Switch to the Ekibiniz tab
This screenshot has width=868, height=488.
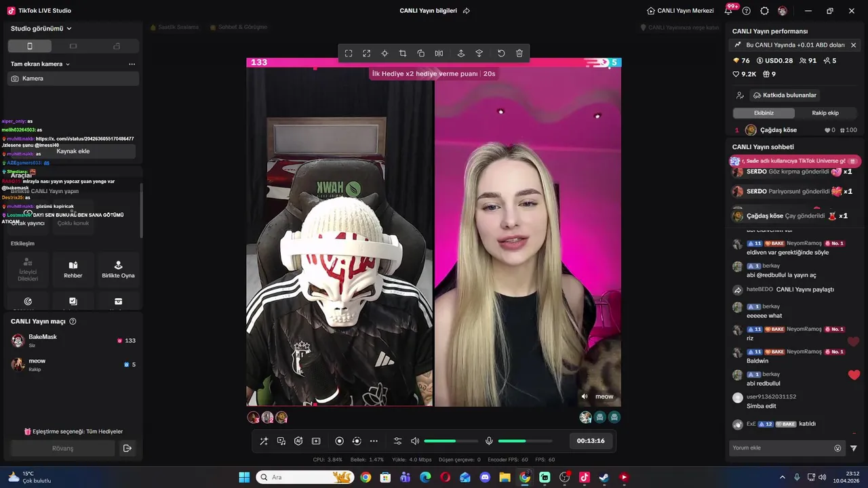pos(764,113)
